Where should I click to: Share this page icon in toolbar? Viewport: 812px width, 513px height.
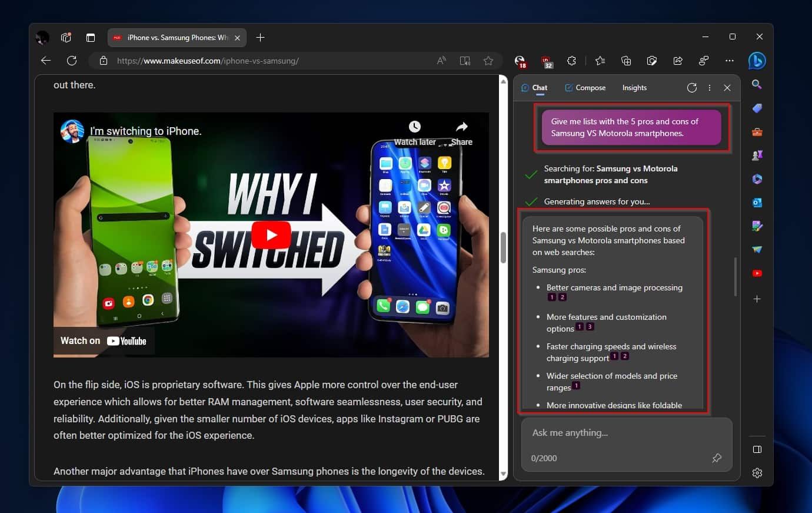pyautogui.click(x=678, y=61)
